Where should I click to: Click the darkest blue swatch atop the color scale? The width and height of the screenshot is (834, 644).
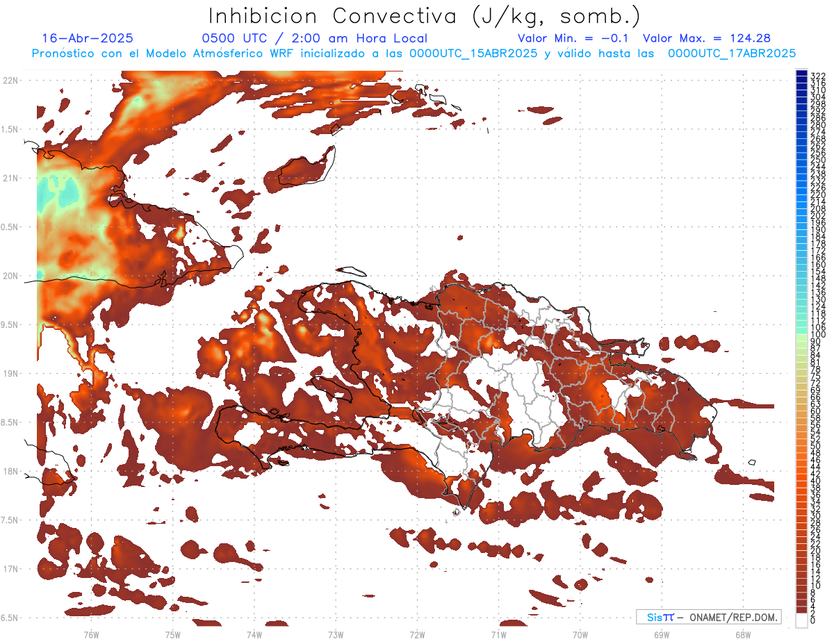(801, 72)
